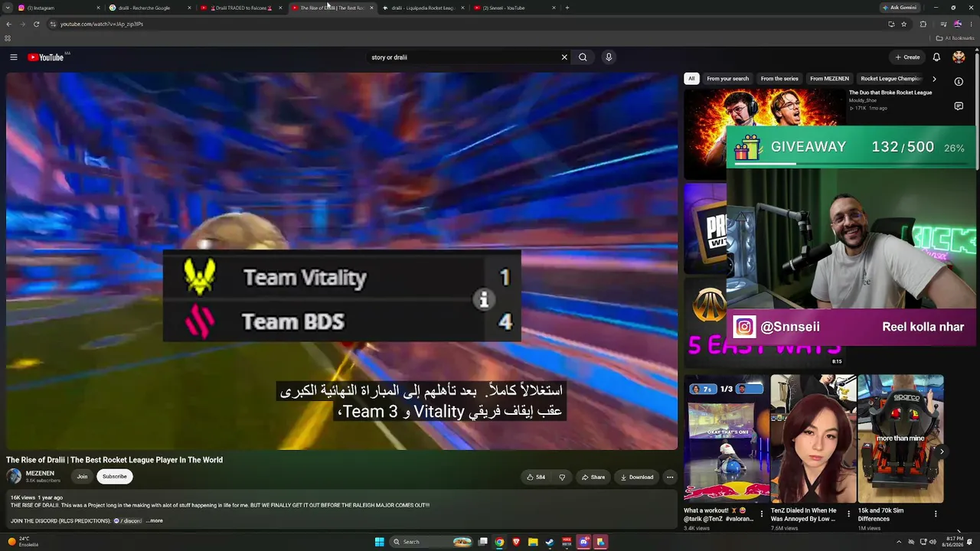Open the Create menu
The height and width of the screenshot is (551, 980).
pos(907,57)
